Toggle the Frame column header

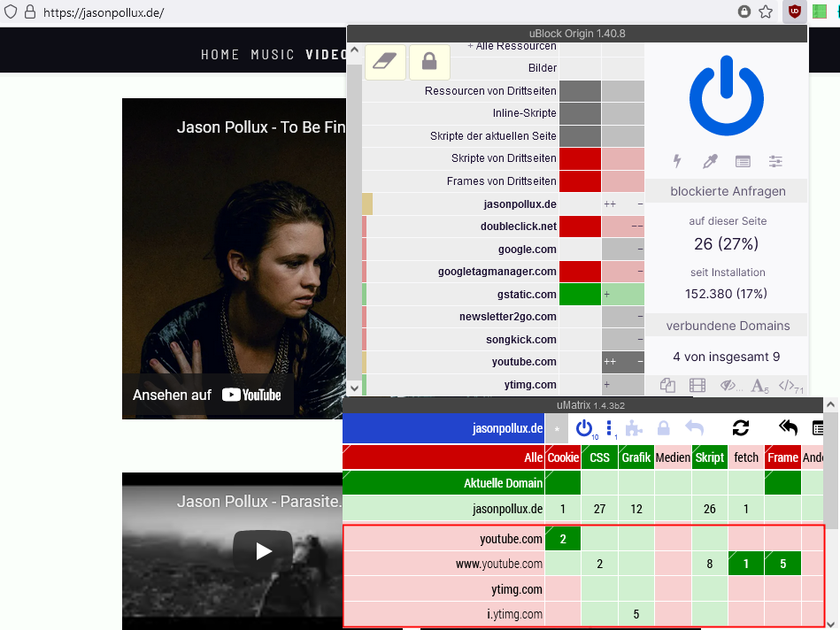[782, 457]
